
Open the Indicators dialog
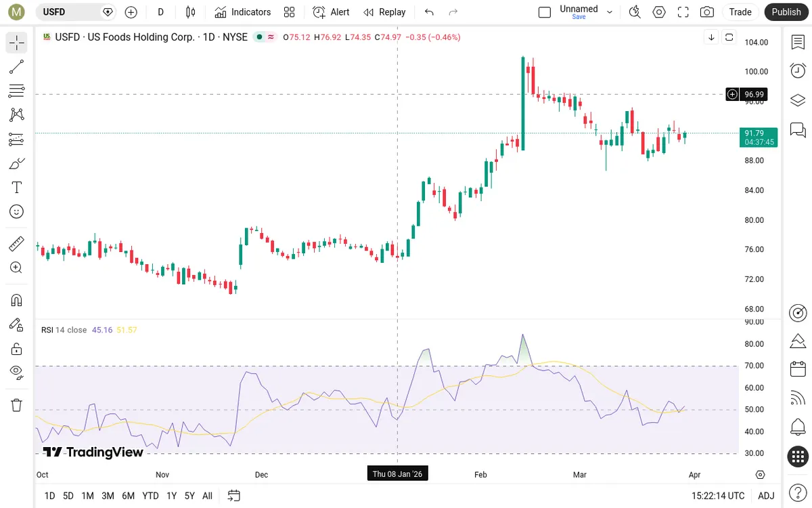click(x=243, y=12)
